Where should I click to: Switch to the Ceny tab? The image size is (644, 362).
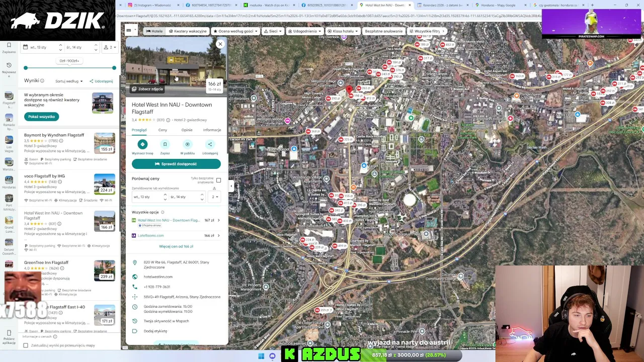(x=163, y=130)
